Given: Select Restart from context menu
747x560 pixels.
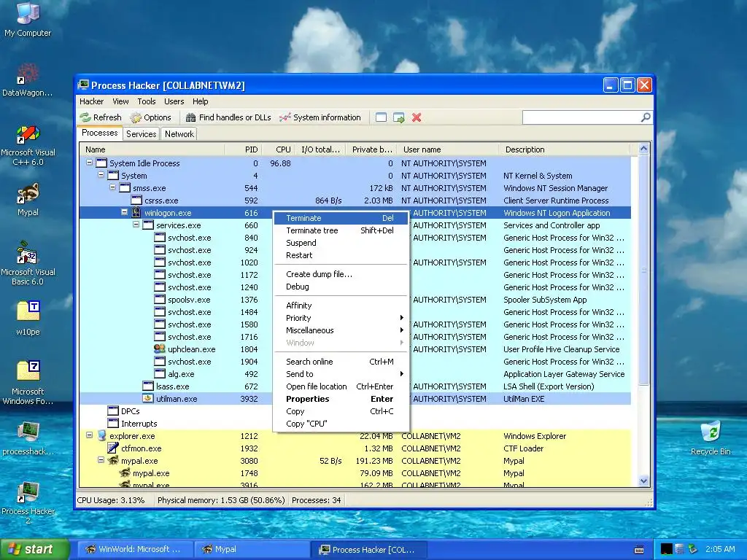Looking at the screenshot, I should [341, 255].
